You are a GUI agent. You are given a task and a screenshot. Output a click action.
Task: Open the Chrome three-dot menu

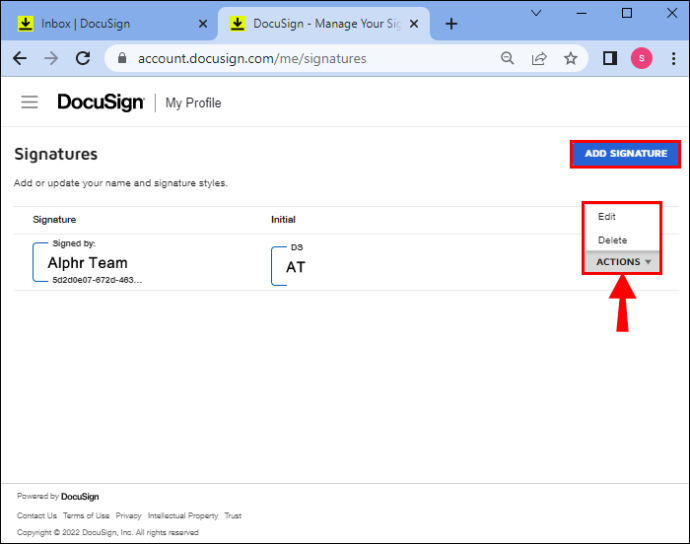[x=673, y=58]
